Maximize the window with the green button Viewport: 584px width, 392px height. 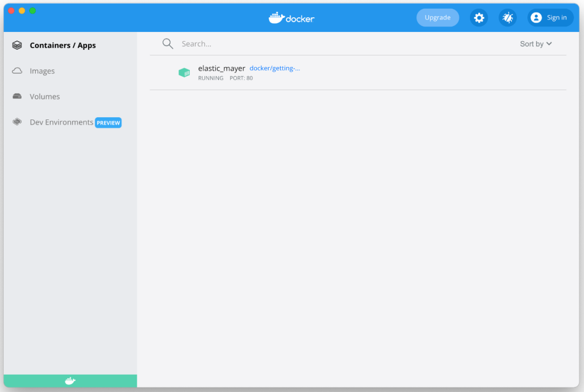(33, 10)
